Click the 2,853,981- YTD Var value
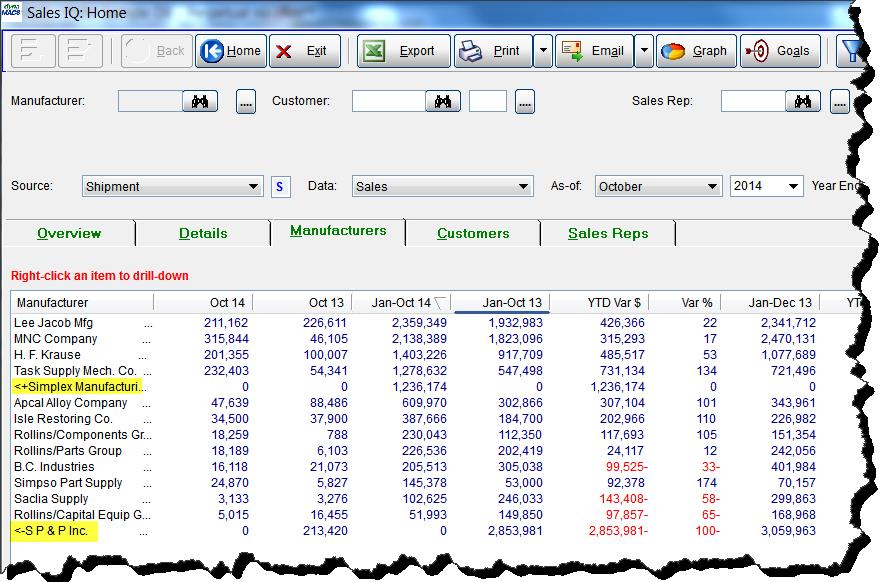 coord(618,531)
